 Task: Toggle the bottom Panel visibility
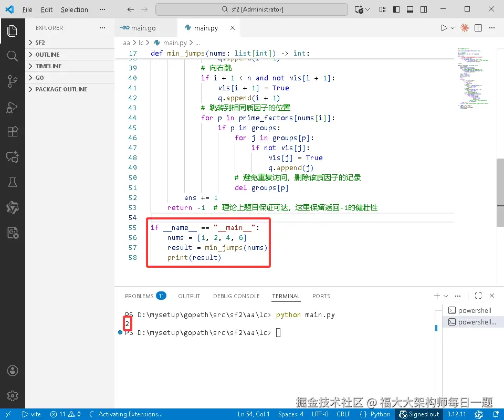pyautogui.click(x=410, y=9)
